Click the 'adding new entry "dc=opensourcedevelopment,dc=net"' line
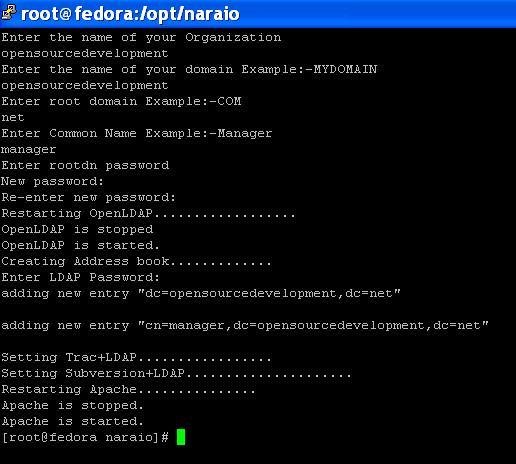 201,294
